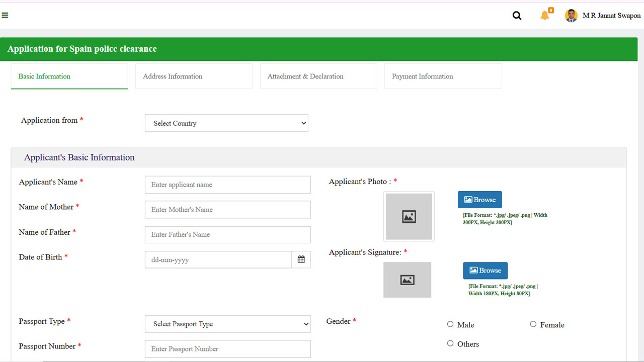Viewport: 644px width, 362px height.
Task: Open the Date of Birth calendar icon
Action: [x=301, y=259]
